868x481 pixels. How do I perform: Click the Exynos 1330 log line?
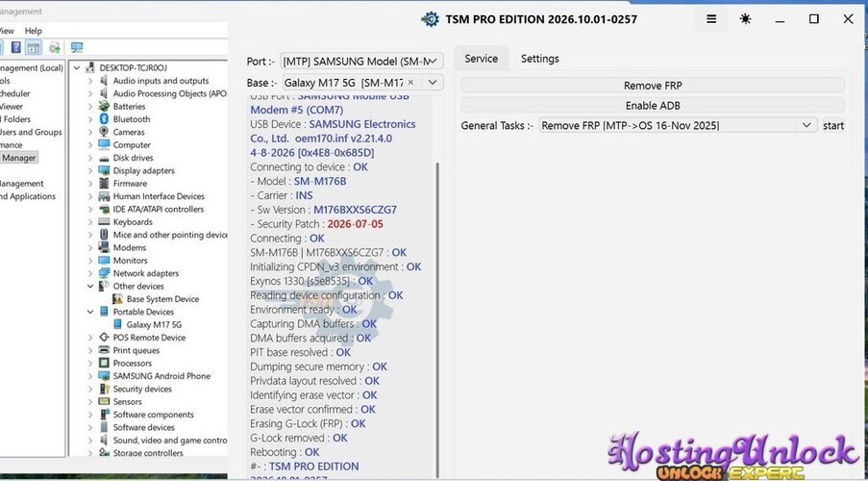pos(311,281)
